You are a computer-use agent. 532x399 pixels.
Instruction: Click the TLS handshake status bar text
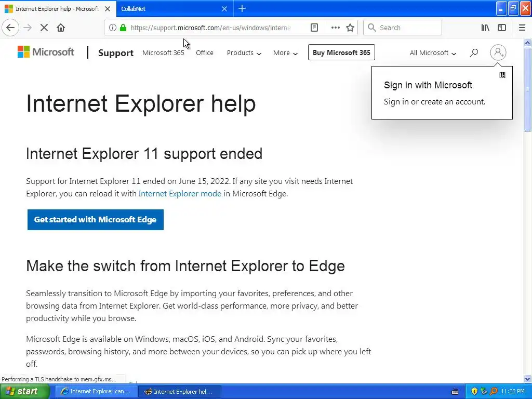tap(59, 379)
